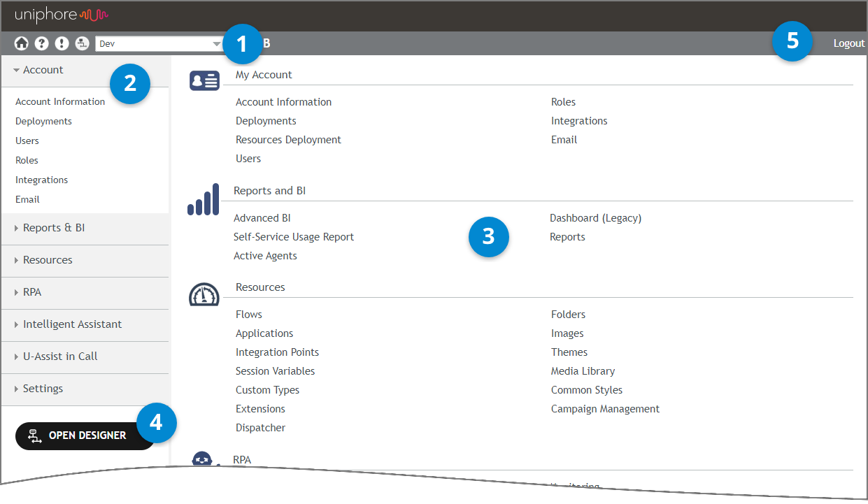Expand the Settings sidebar section

point(85,389)
